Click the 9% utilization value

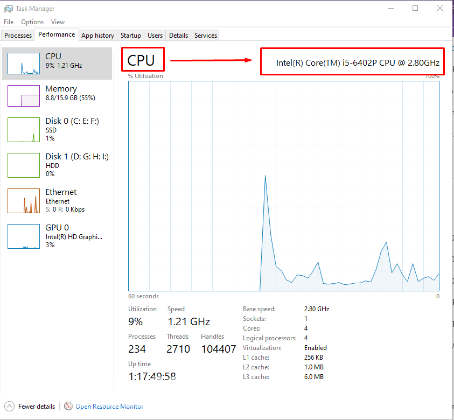tap(135, 322)
